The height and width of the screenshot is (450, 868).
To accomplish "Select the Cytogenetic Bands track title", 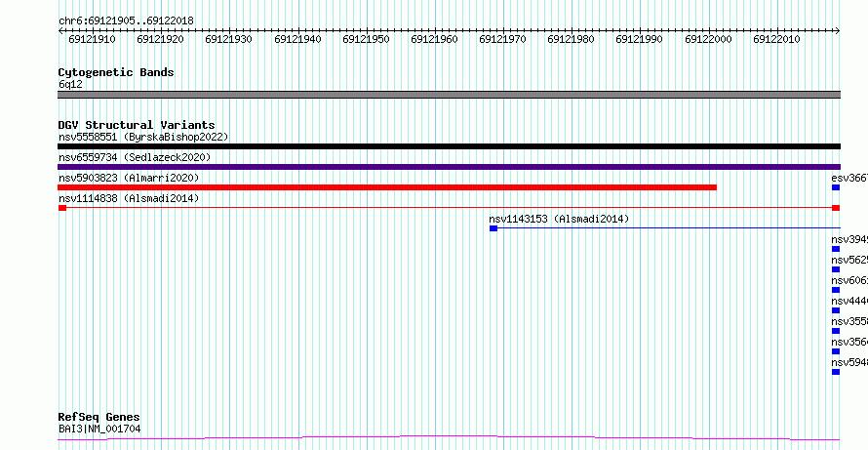I will (116, 72).
